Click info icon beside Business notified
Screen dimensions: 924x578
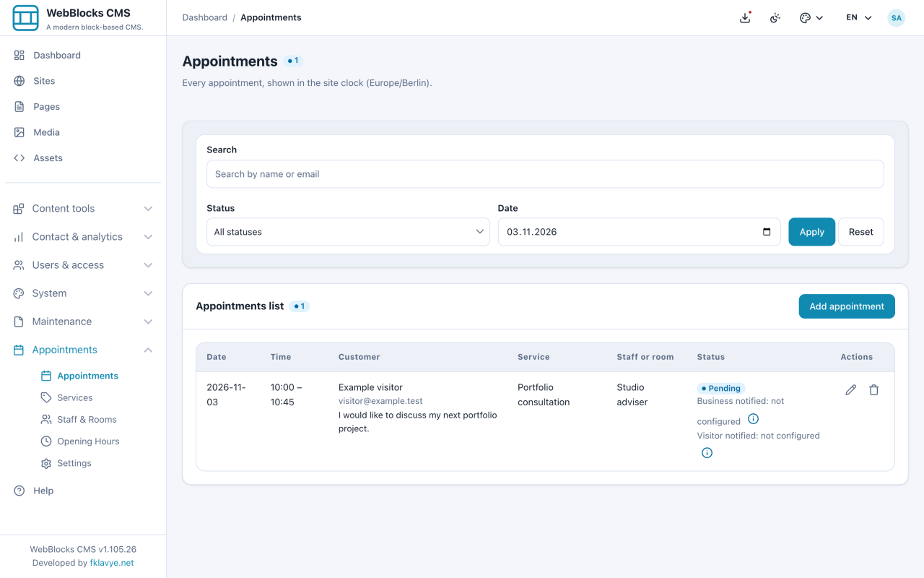(753, 419)
